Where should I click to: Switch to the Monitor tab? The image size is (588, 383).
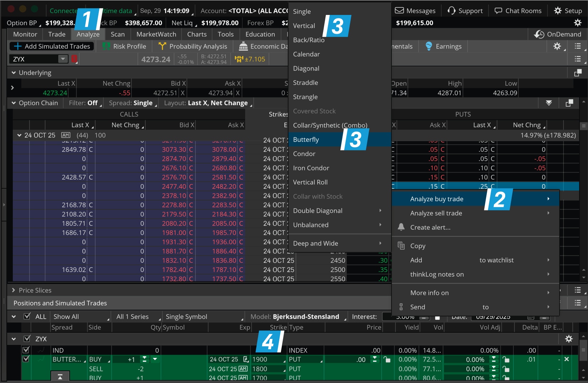coord(24,34)
